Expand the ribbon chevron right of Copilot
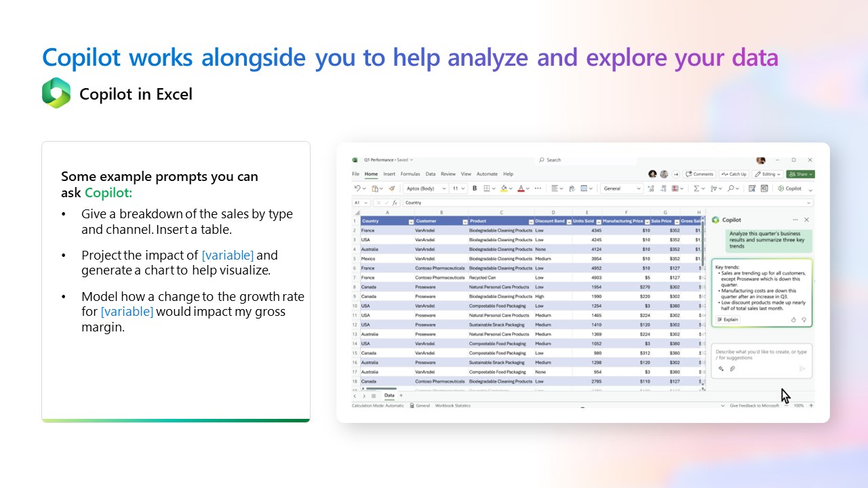868x488 pixels. coord(810,190)
